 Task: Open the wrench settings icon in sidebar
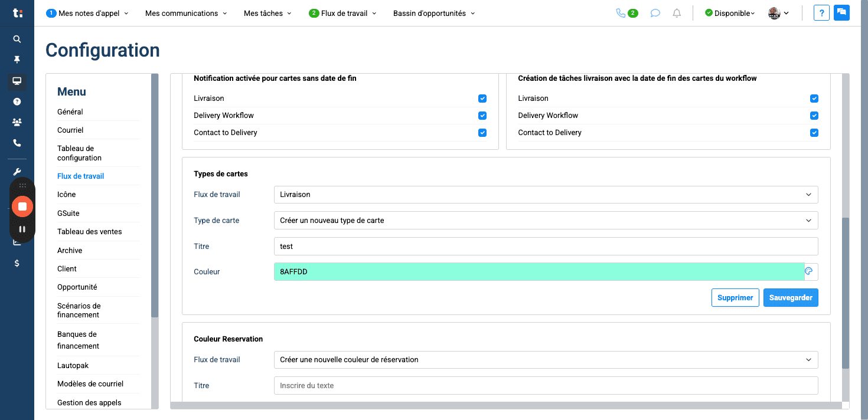[x=17, y=172]
